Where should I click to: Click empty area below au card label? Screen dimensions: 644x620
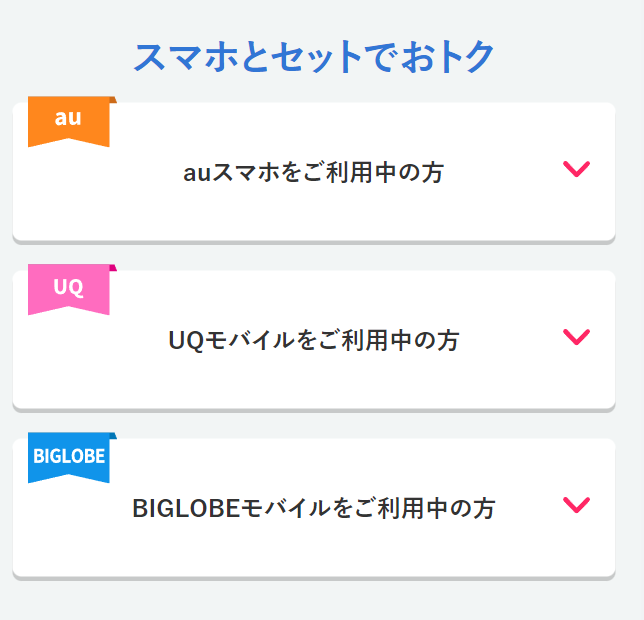pyautogui.click(x=314, y=214)
